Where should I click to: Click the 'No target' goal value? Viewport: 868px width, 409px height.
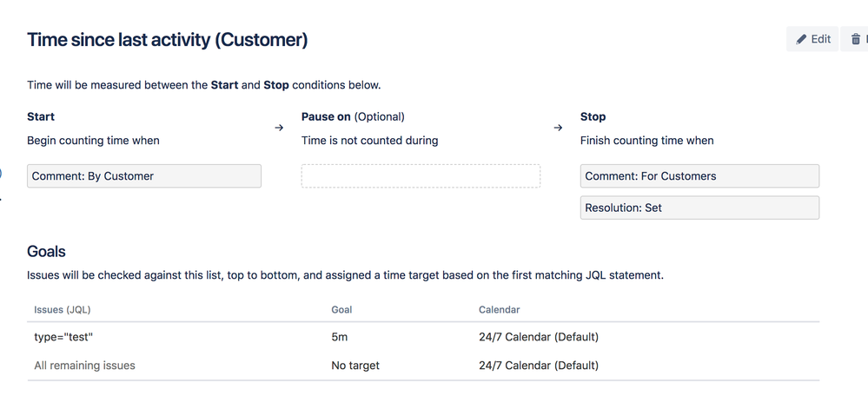(355, 366)
